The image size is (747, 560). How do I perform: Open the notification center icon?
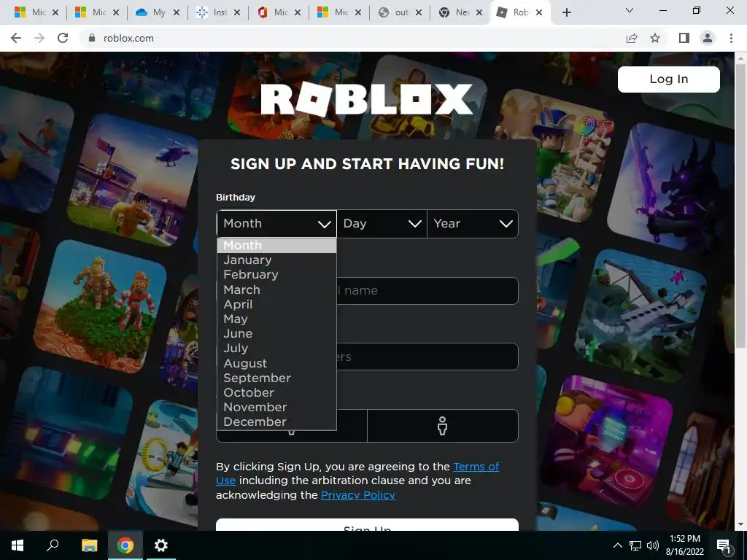(x=724, y=545)
